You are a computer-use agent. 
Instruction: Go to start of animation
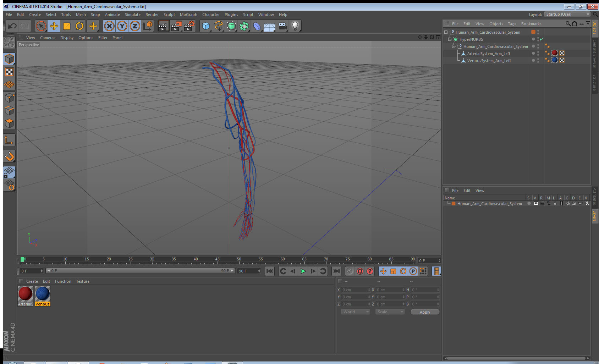pos(270,271)
